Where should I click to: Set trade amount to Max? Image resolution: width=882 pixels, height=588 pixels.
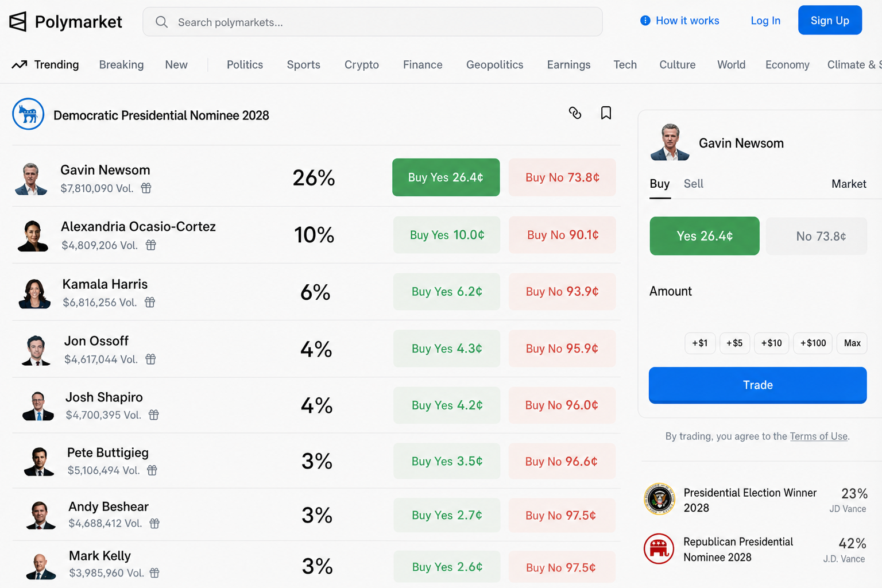coord(852,343)
